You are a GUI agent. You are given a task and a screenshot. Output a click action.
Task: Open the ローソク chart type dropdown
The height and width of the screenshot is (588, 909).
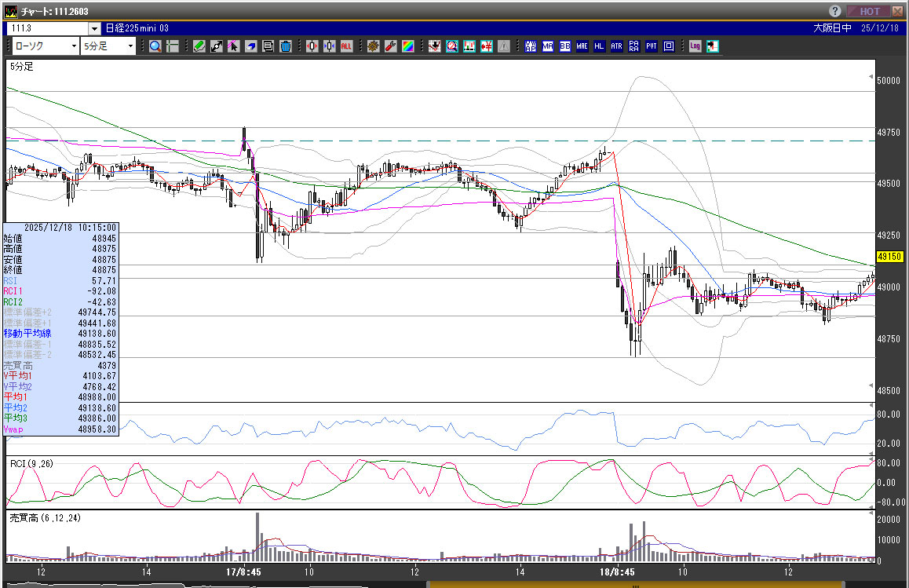point(44,46)
